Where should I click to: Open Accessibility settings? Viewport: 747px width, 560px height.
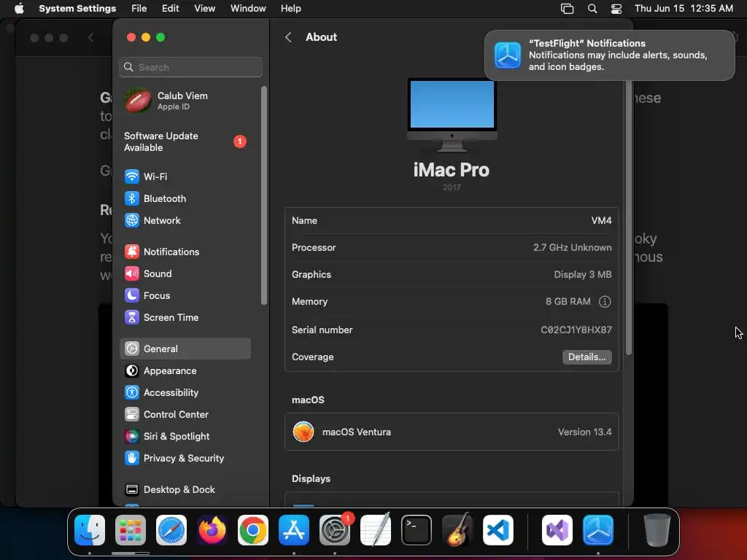point(185,392)
